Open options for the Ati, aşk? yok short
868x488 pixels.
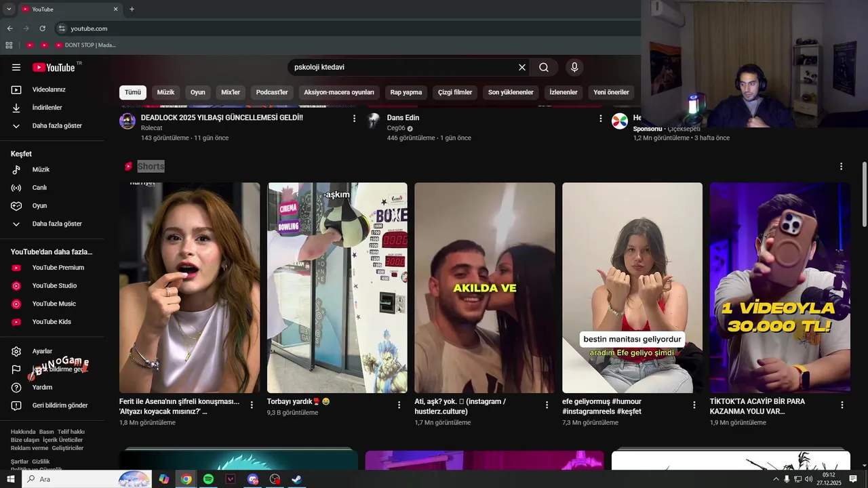coord(547,405)
